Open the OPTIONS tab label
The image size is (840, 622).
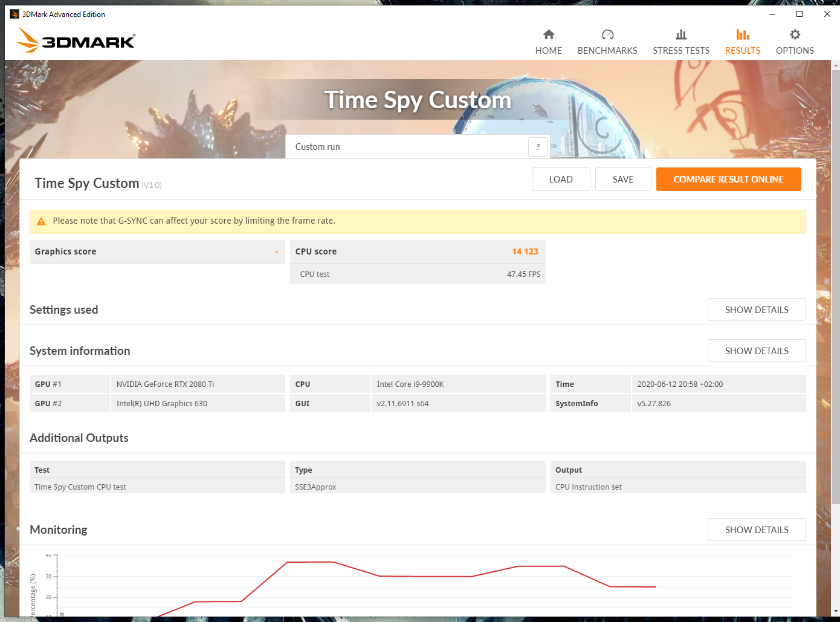(x=795, y=51)
